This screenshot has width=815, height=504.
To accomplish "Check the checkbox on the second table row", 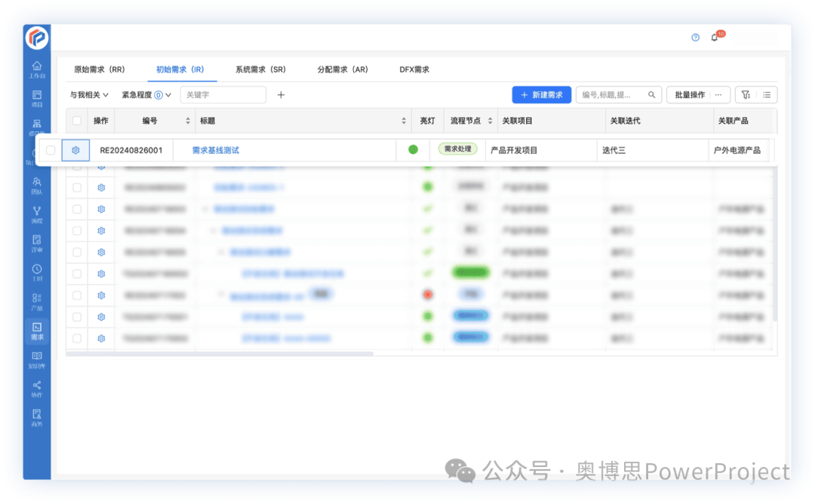I will (76, 166).
